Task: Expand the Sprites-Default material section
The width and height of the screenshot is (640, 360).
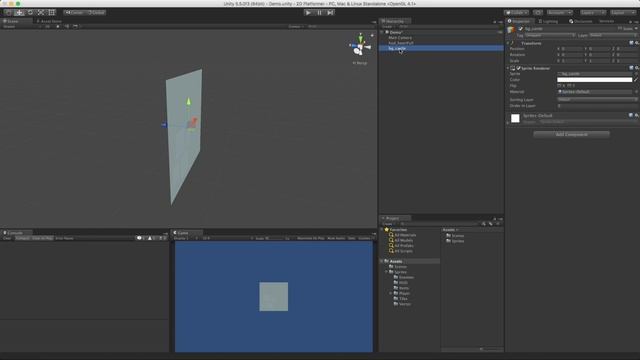Action: 508,122
